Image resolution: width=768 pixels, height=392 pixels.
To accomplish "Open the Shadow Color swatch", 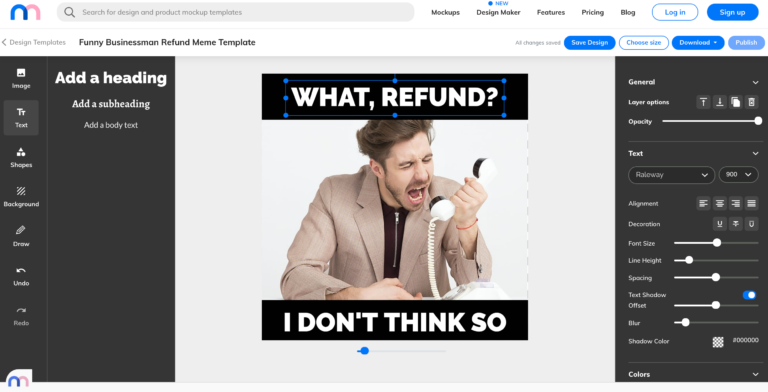I will click(x=718, y=342).
